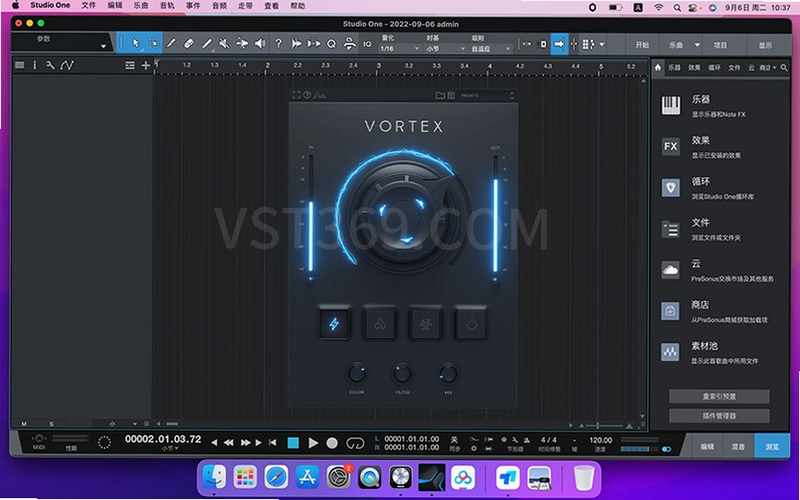Click the 插件管理器 button
The height and width of the screenshot is (500, 800).
tap(719, 416)
